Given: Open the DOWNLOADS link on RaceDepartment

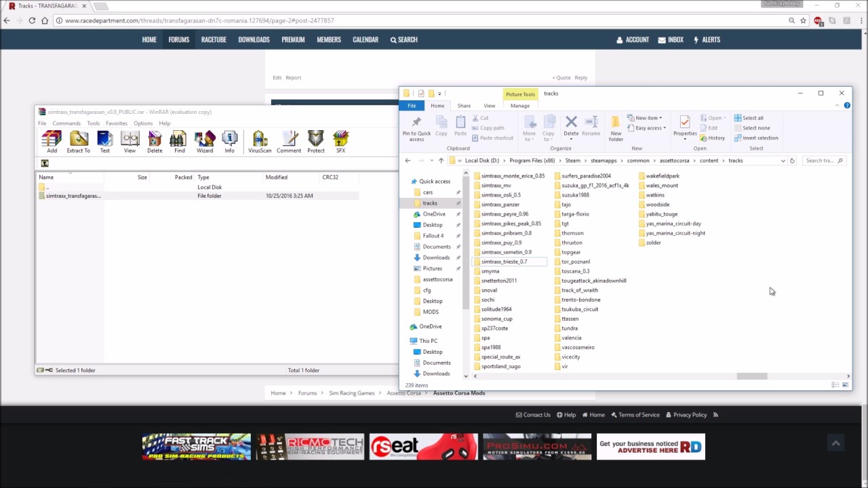Looking at the screenshot, I should coord(254,39).
